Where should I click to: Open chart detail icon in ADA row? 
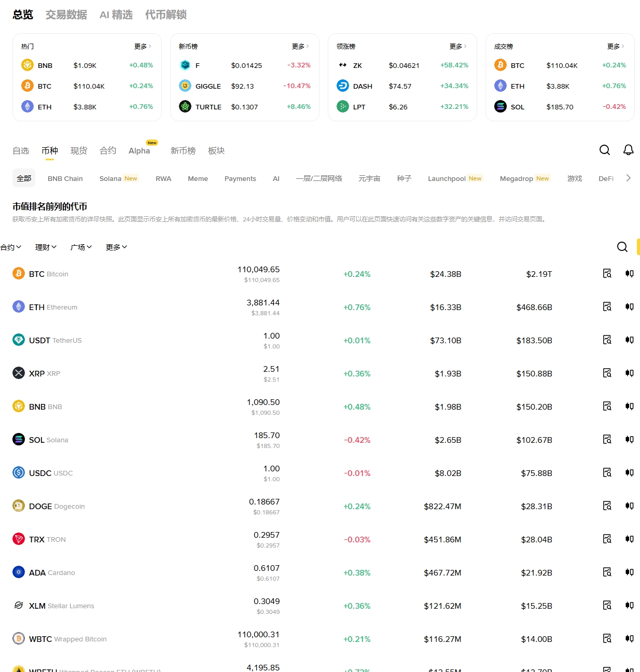(x=607, y=572)
